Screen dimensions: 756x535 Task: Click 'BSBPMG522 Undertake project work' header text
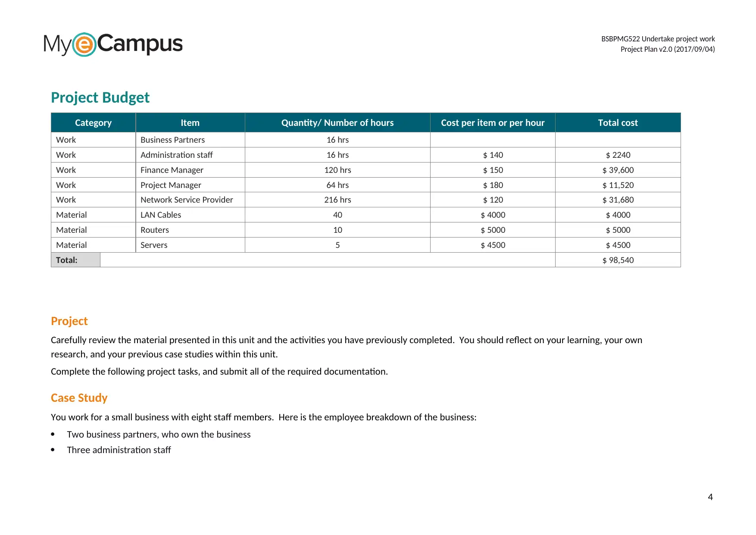click(x=658, y=39)
